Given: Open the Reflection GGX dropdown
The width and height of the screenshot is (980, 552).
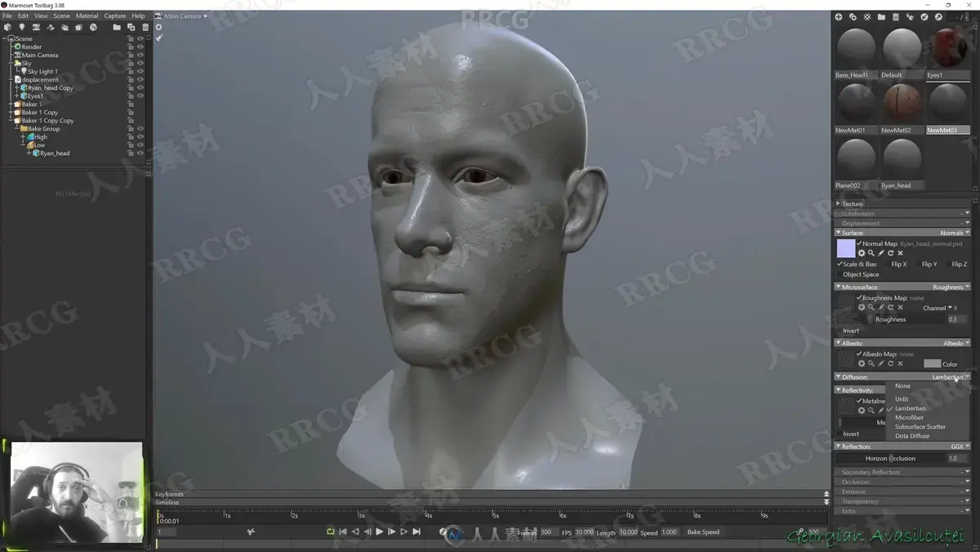Looking at the screenshot, I should click(960, 447).
